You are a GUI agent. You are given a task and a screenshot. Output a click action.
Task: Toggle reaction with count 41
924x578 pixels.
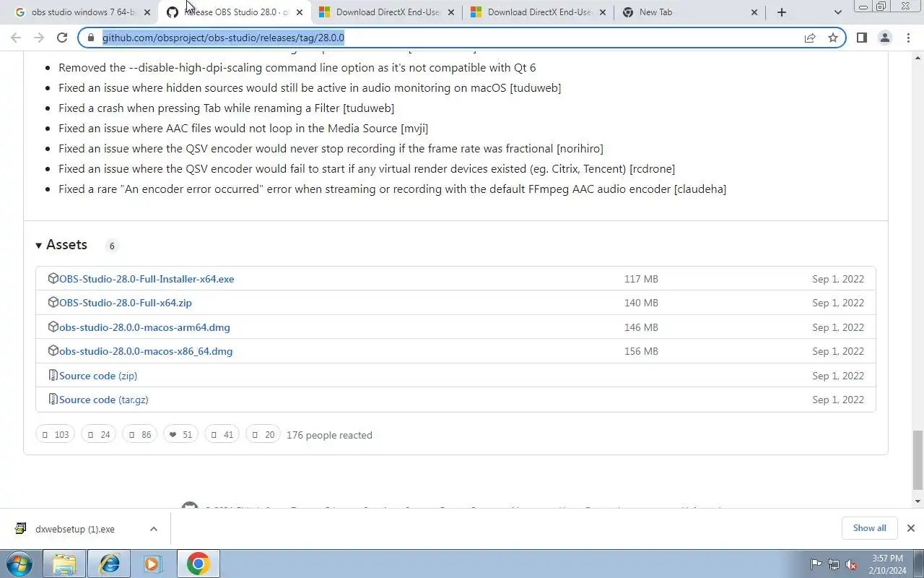click(222, 434)
